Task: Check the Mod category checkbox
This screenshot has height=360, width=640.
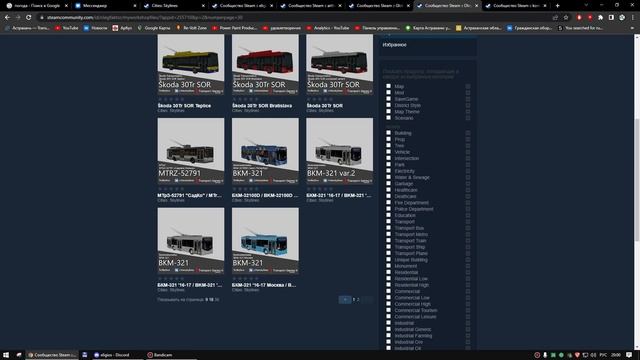Action: pos(389,92)
